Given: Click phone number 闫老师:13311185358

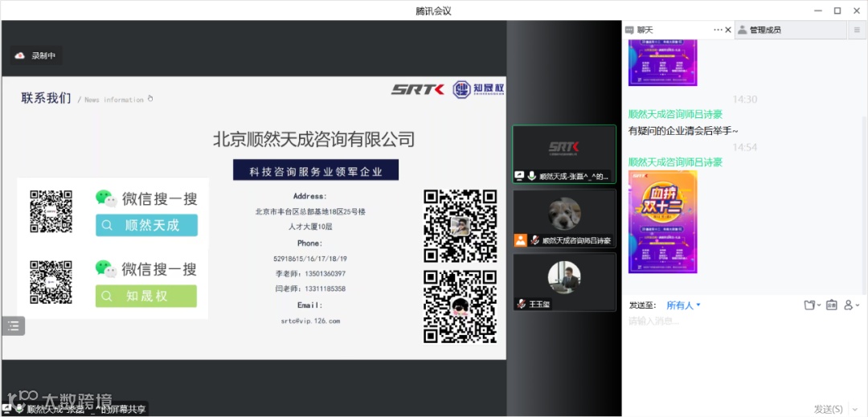Looking at the screenshot, I should [x=310, y=288].
